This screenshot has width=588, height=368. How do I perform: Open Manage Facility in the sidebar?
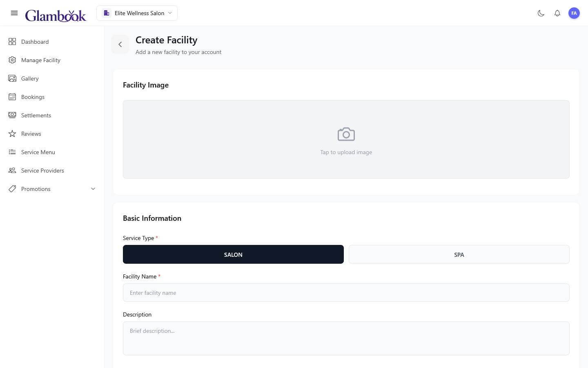pyautogui.click(x=40, y=60)
